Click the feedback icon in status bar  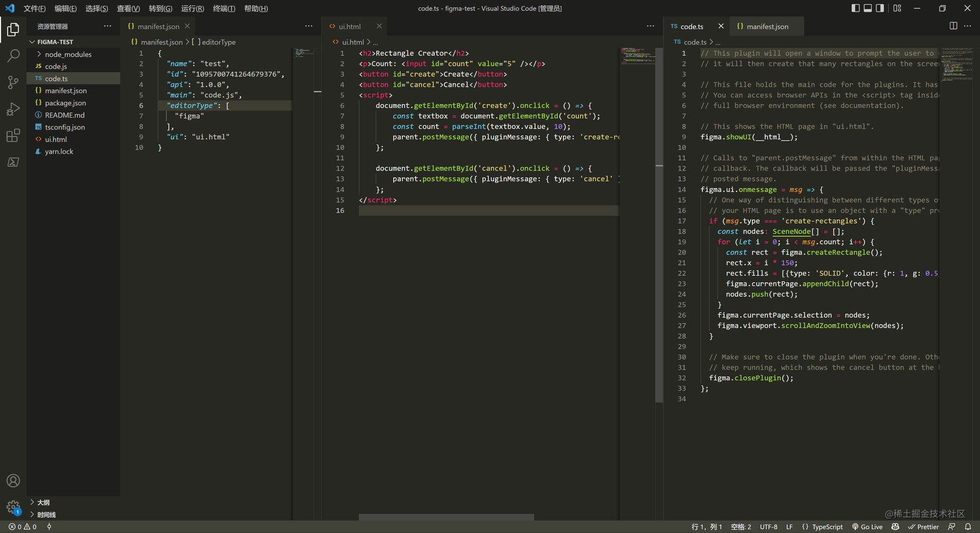[x=951, y=526]
